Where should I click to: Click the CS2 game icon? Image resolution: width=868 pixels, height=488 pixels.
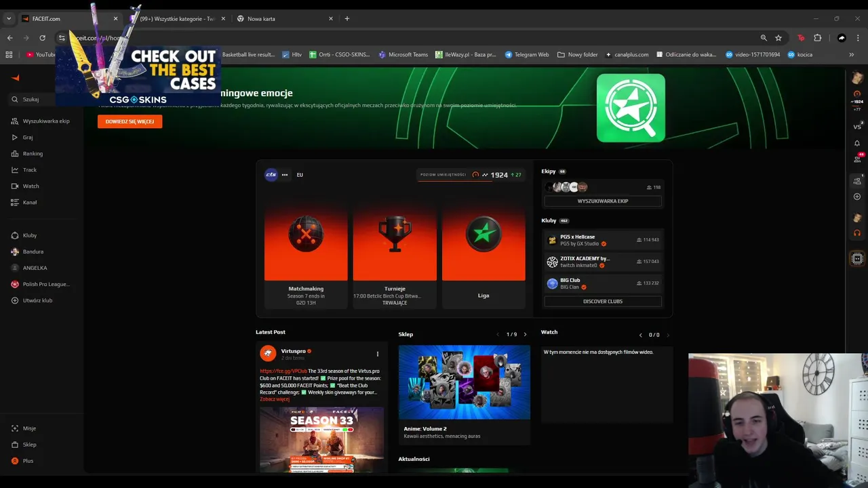[x=271, y=175]
